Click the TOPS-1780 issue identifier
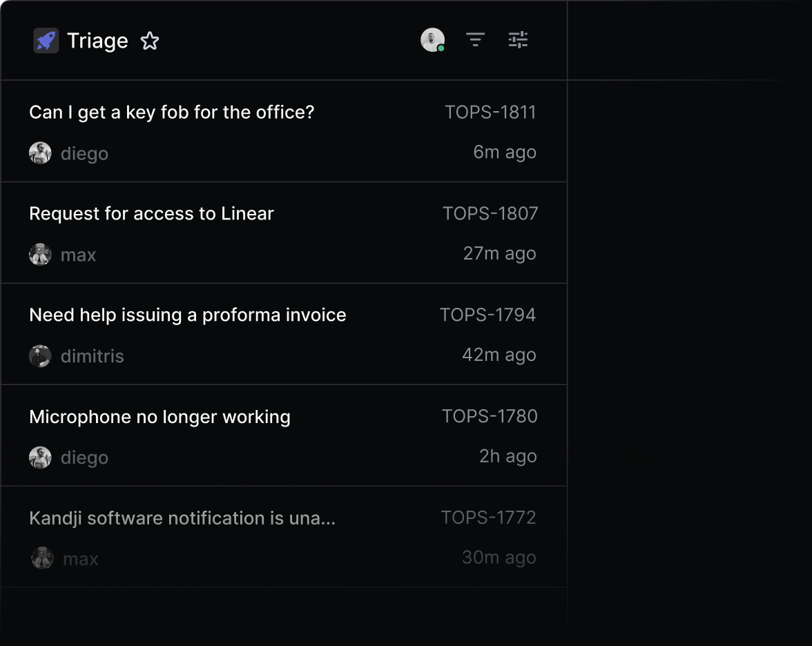Viewport: 812px width, 646px height. (x=490, y=416)
